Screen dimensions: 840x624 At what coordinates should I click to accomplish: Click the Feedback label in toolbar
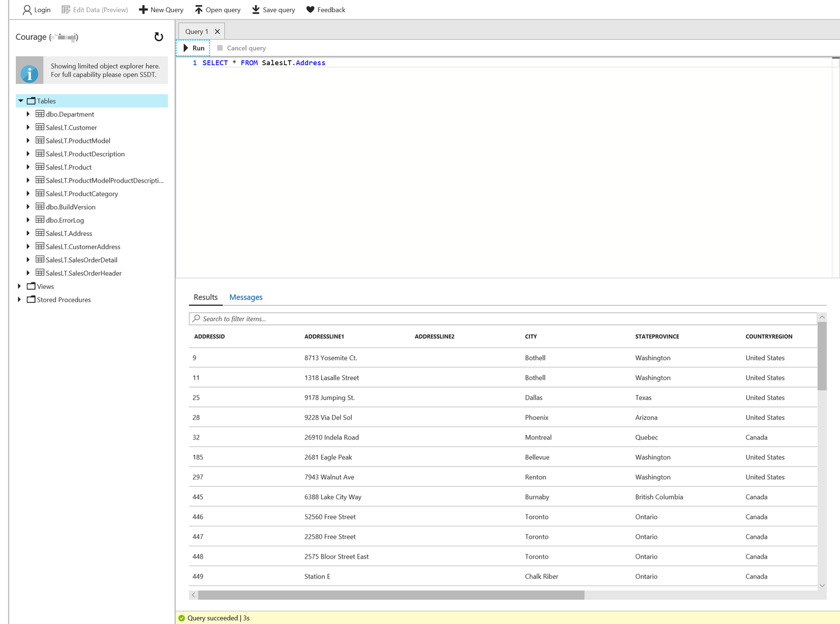[x=331, y=10]
